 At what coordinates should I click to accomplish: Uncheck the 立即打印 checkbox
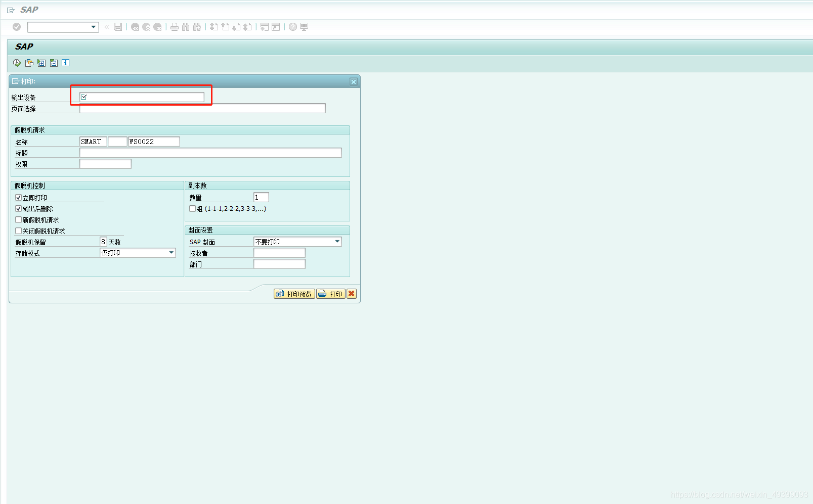19,198
